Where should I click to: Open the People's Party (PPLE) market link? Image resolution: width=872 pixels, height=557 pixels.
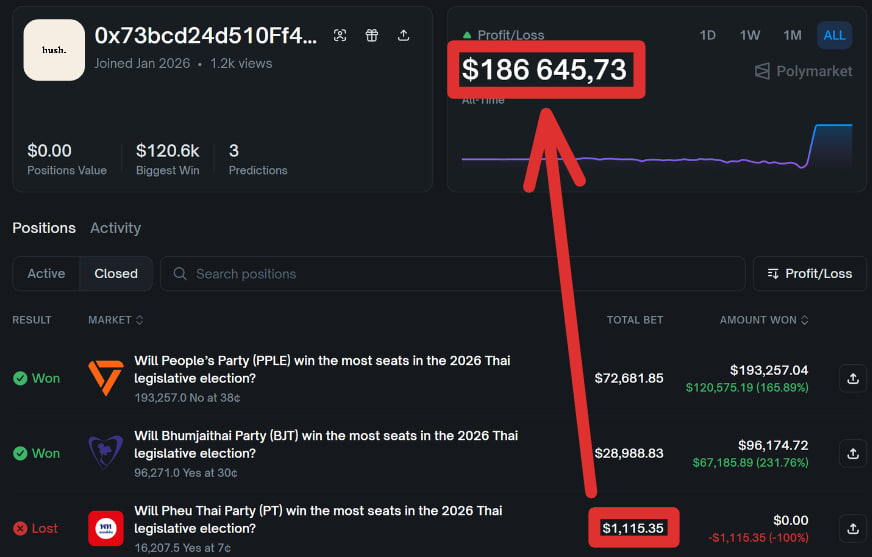322,369
